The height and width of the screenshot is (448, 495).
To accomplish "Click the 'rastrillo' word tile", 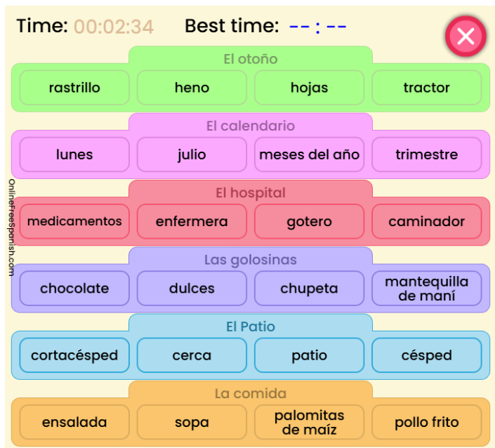I will (x=74, y=88).
